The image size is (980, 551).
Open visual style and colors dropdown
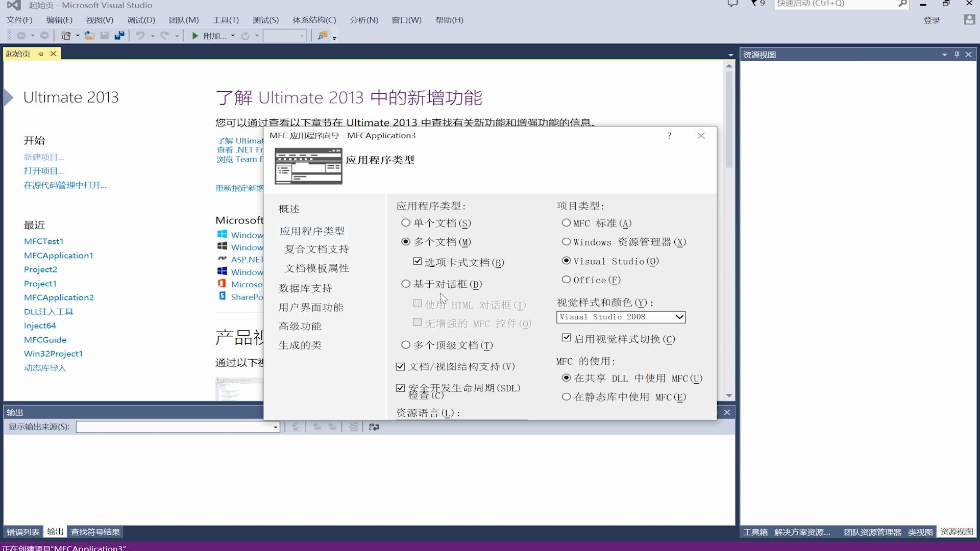pyautogui.click(x=679, y=317)
